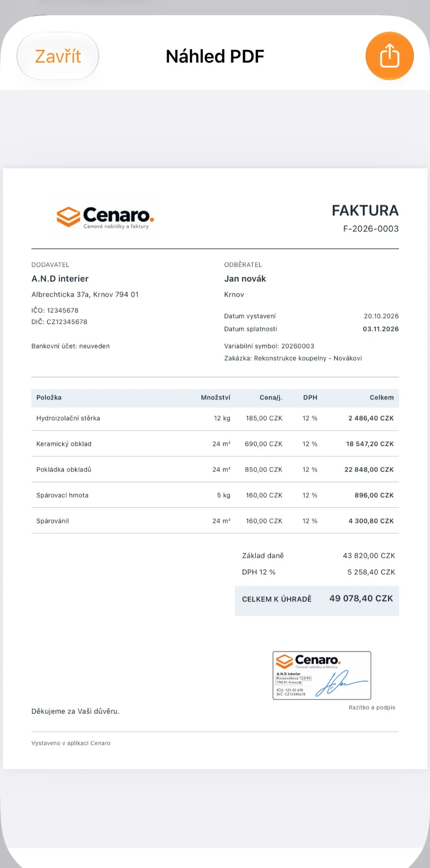Click tax base amount 43 820,00 CZK
Viewport: 430px width, 868px height.
[369, 556]
